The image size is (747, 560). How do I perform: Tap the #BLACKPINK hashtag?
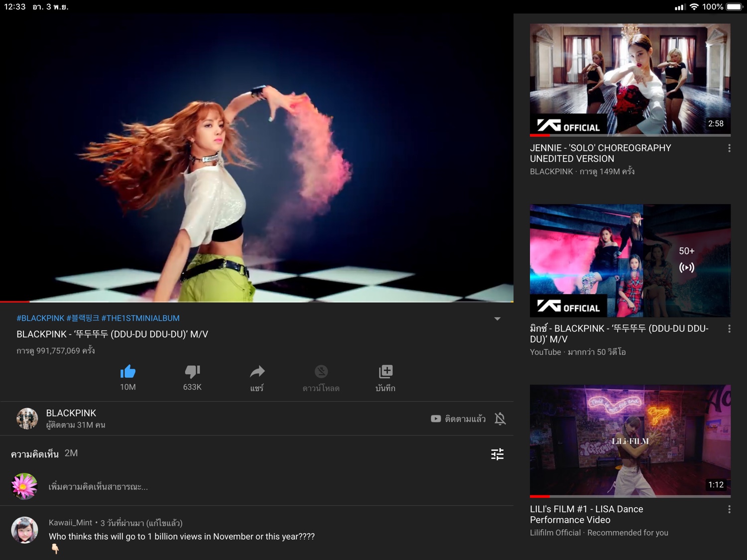(x=40, y=318)
